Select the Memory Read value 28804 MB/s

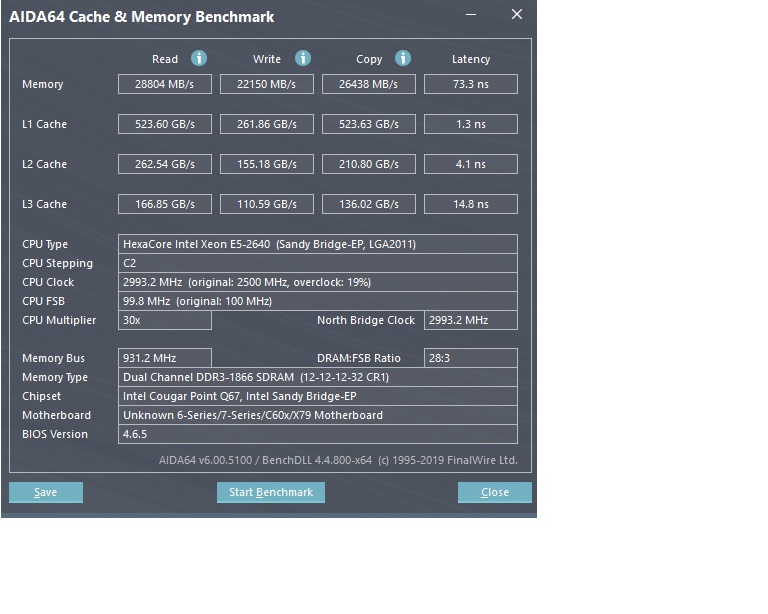click(165, 84)
